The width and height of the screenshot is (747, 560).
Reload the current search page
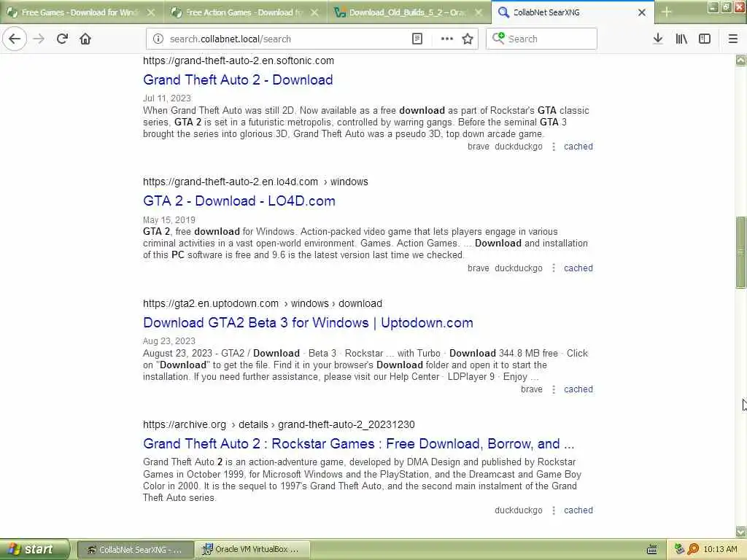(x=62, y=39)
